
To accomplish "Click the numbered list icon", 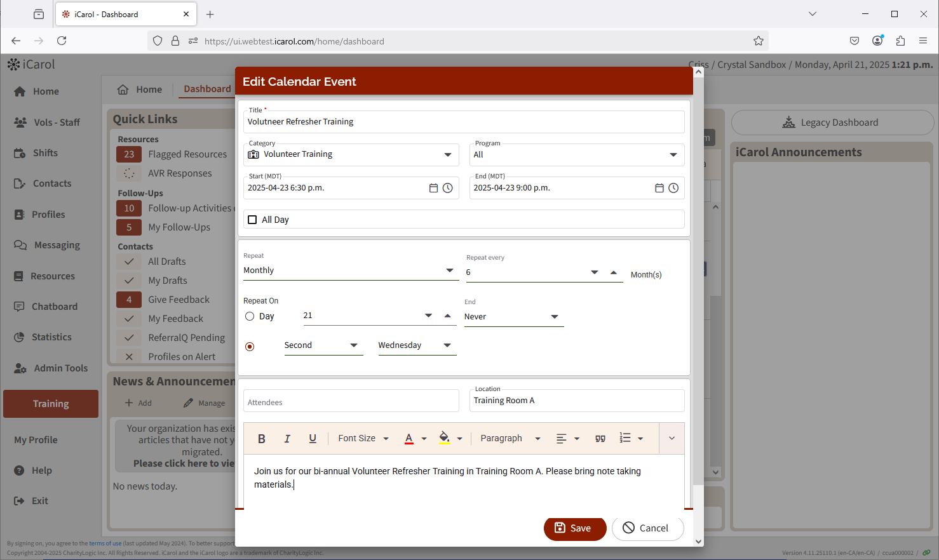I will click(625, 439).
